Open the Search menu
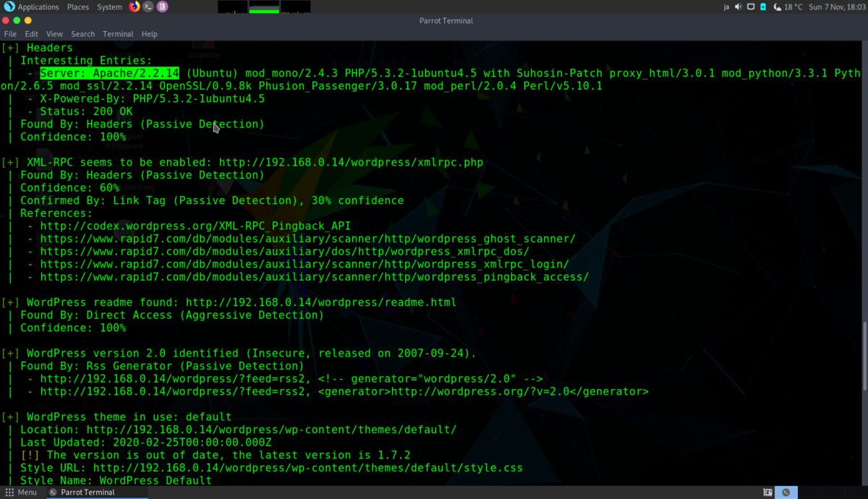Viewport: 868px width, 499px height. coord(82,34)
